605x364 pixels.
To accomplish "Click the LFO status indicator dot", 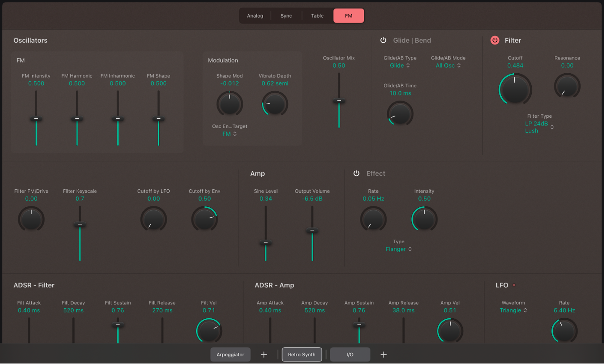I will tap(514, 284).
